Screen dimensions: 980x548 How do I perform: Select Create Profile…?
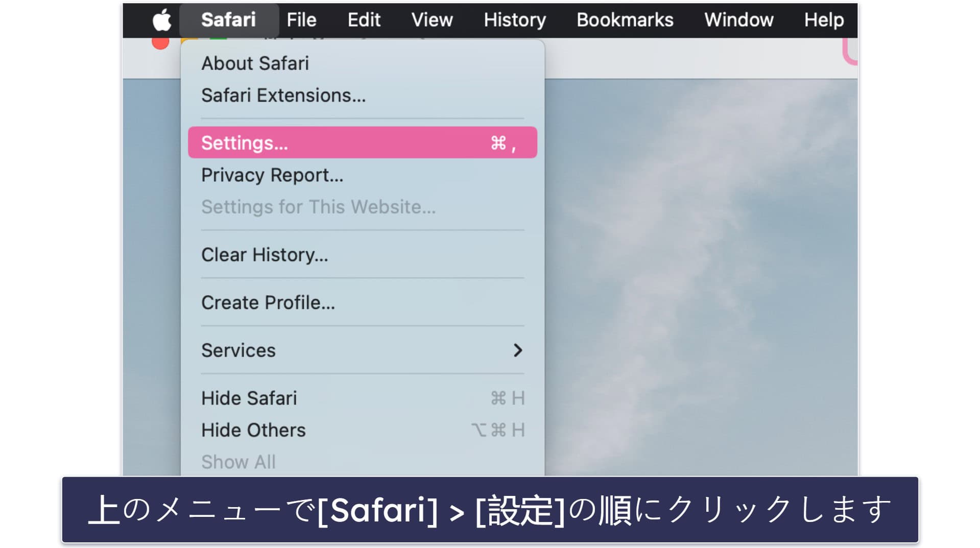click(363, 302)
